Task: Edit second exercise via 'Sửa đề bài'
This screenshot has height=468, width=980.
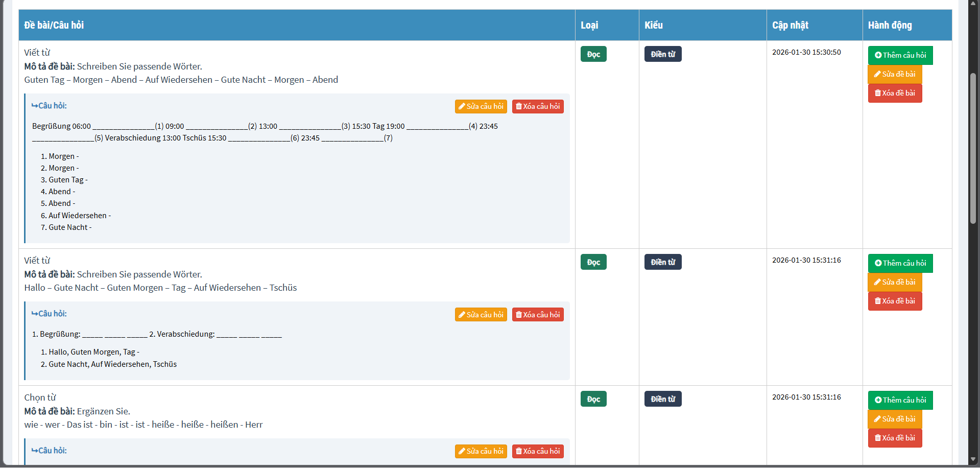Action: coord(894,282)
